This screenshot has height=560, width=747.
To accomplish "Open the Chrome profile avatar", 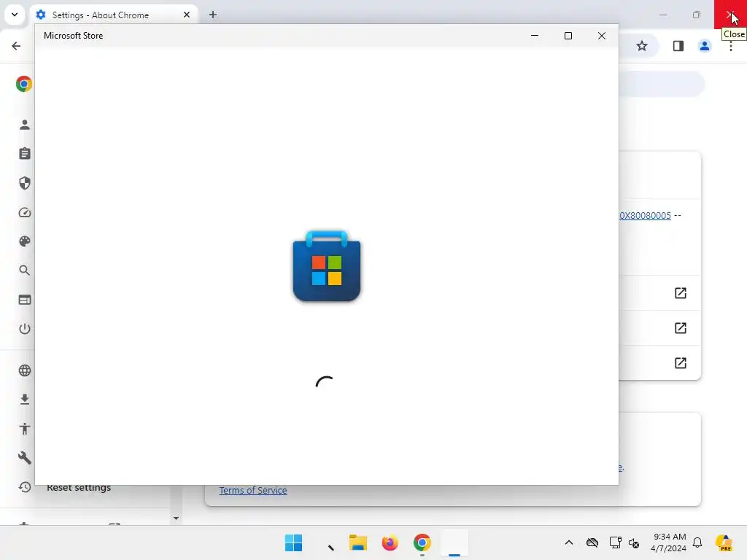I will coord(704,46).
